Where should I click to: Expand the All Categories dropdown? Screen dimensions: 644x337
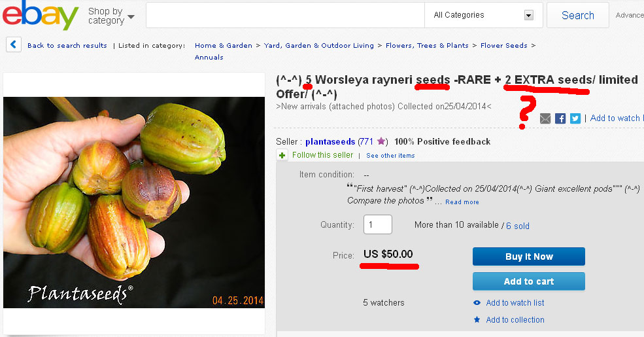coord(483,15)
